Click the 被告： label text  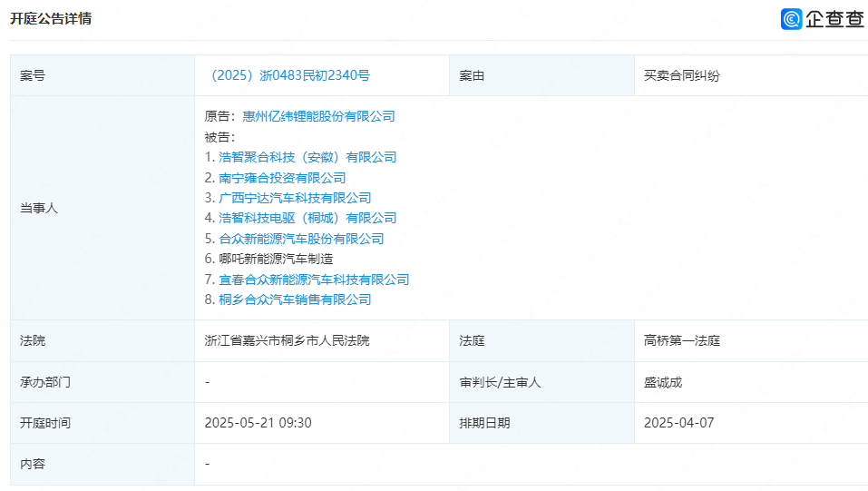point(219,137)
